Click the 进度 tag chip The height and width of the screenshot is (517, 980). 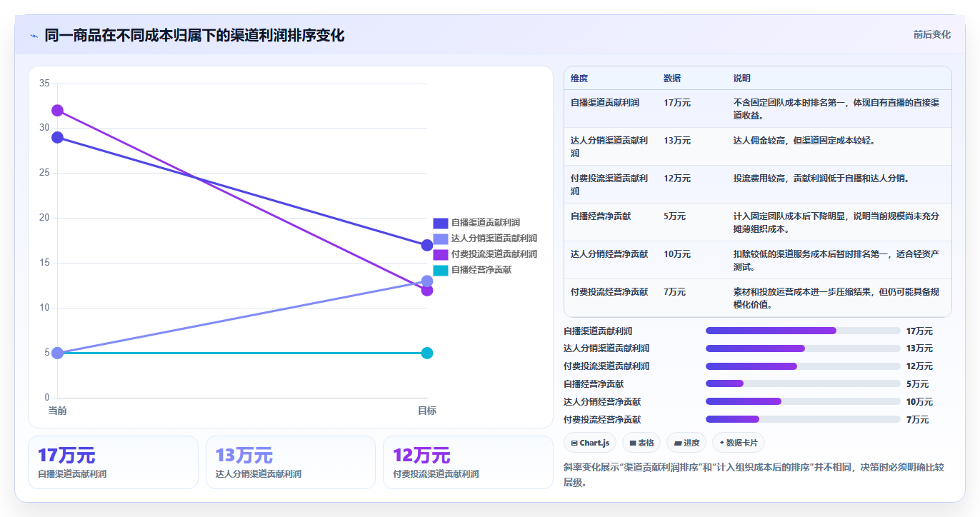coord(686,443)
